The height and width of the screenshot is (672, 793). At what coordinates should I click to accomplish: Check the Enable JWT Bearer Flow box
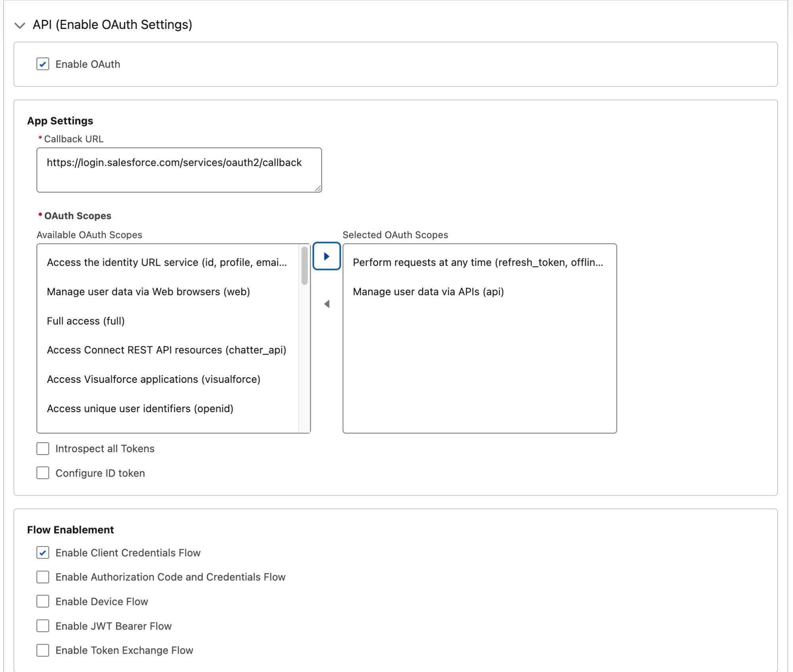[42, 626]
